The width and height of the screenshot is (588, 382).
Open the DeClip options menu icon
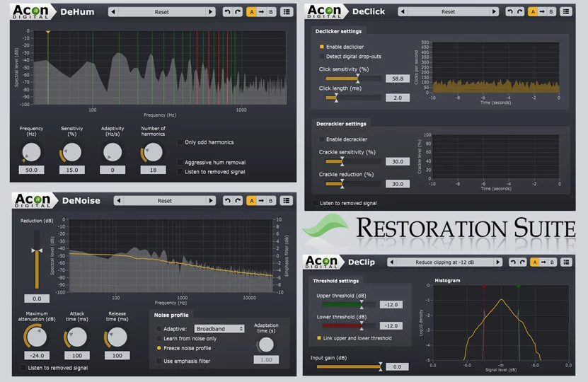(566, 262)
